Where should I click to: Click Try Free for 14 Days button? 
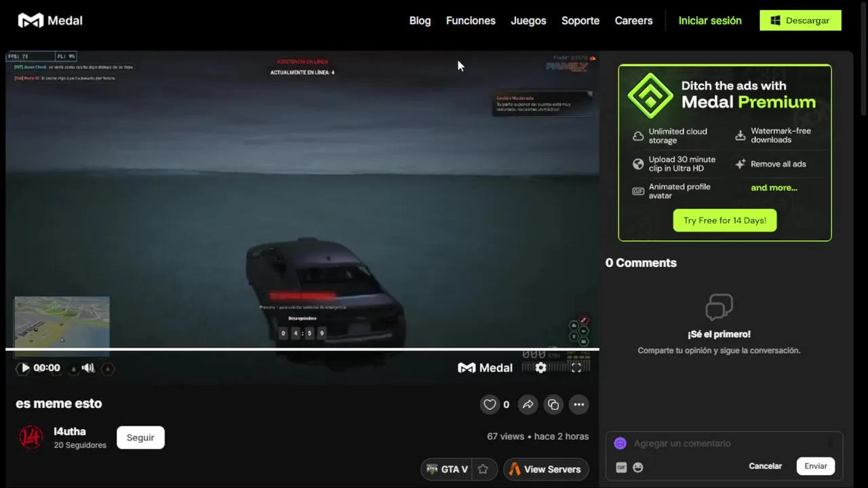coord(725,220)
